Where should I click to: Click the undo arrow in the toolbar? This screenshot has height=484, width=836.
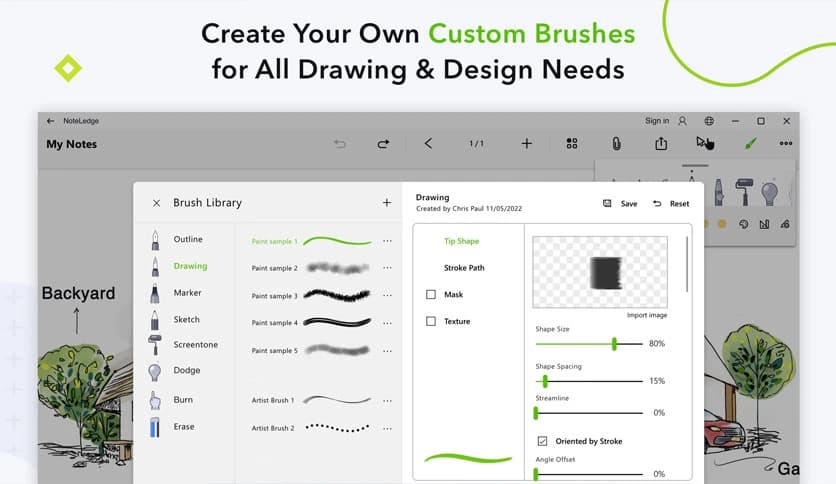pos(340,144)
